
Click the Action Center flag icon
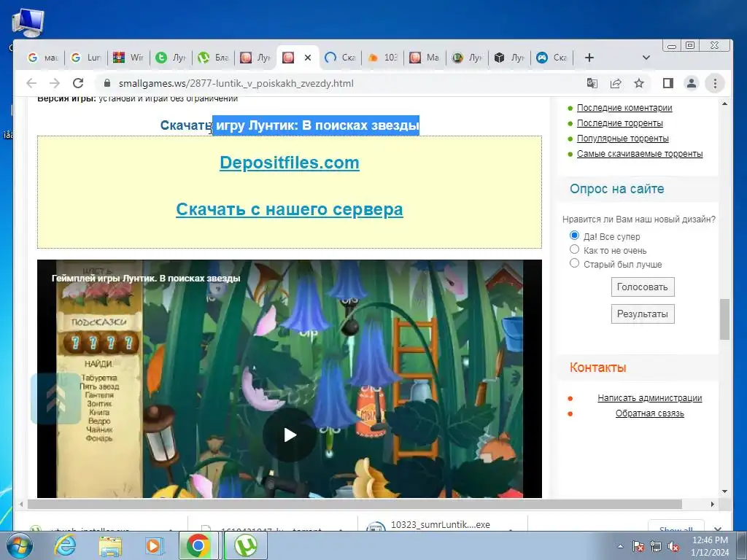tap(638, 546)
